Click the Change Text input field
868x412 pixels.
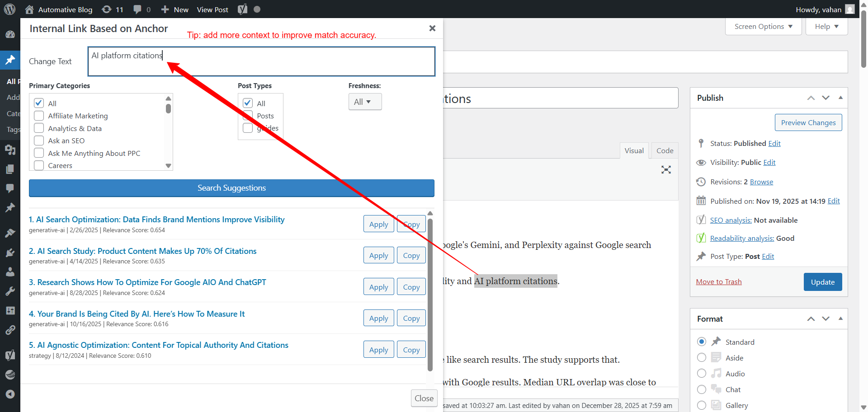click(261, 61)
